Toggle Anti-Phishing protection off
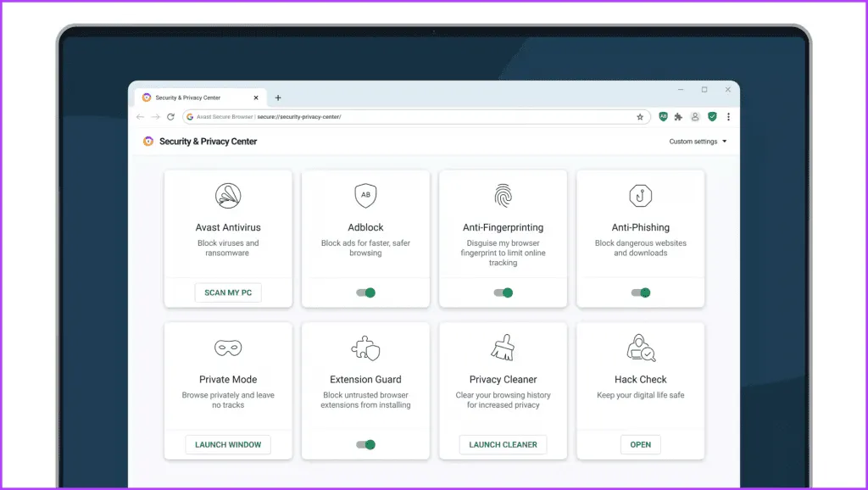The width and height of the screenshot is (868, 490). point(640,292)
